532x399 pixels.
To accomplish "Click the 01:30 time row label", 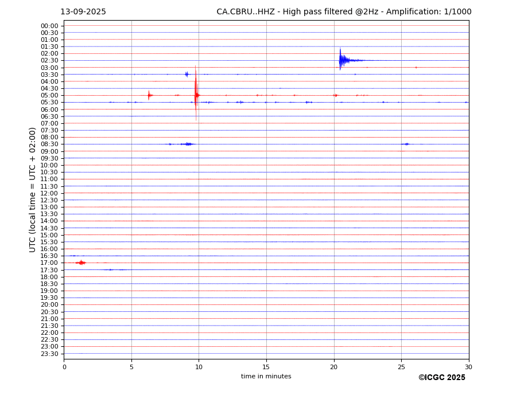I will point(49,47).
